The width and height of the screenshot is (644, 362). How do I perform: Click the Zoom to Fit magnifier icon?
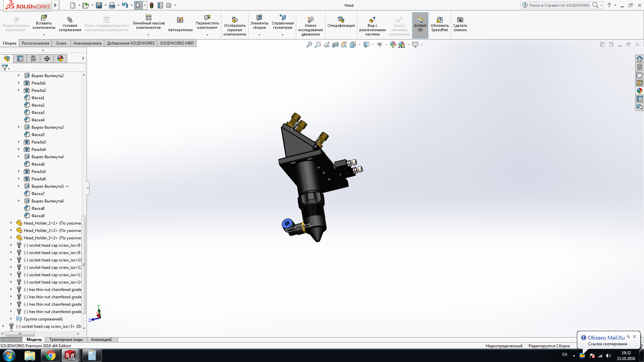coord(309,45)
